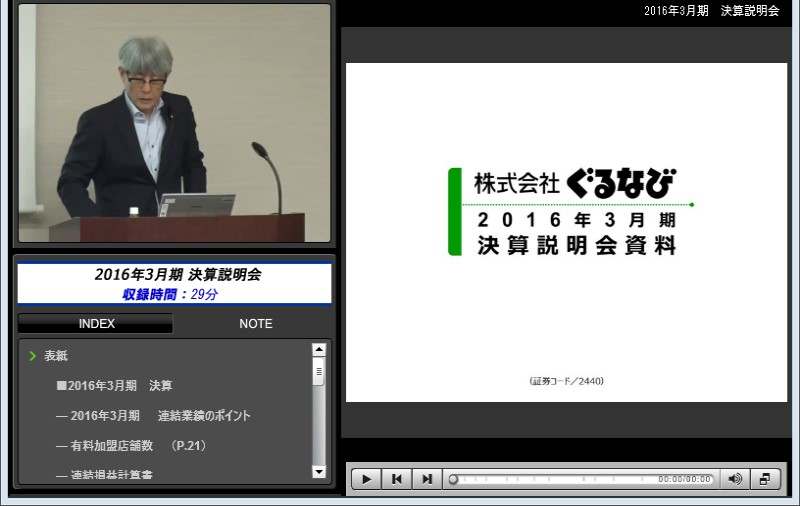Click the 00:00/00:00 time display

tap(684, 479)
